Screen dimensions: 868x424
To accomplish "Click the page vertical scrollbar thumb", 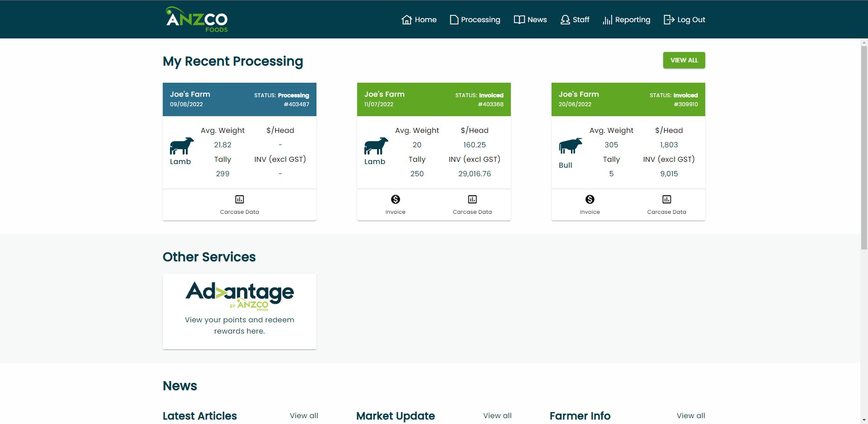I will click(864, 147).
